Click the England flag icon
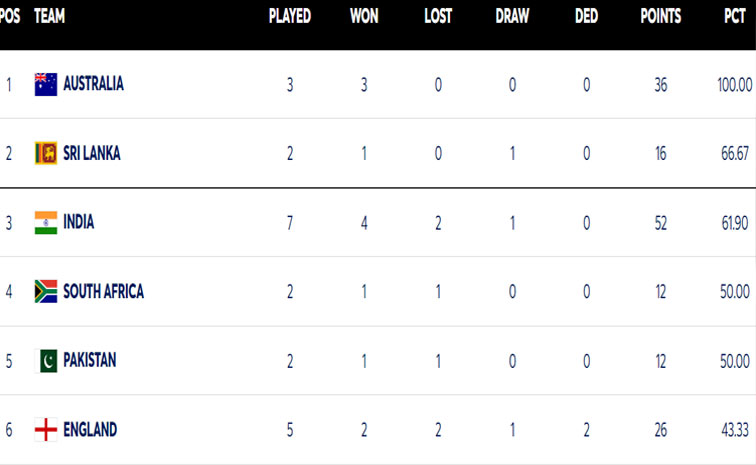This screenshot has height=465, width=756. coord(46,429)
